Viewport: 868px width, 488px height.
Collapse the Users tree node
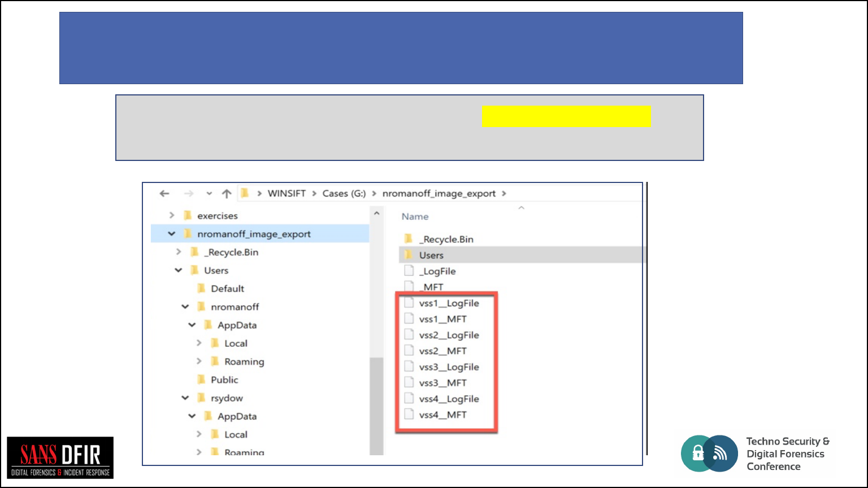point(179,270)
